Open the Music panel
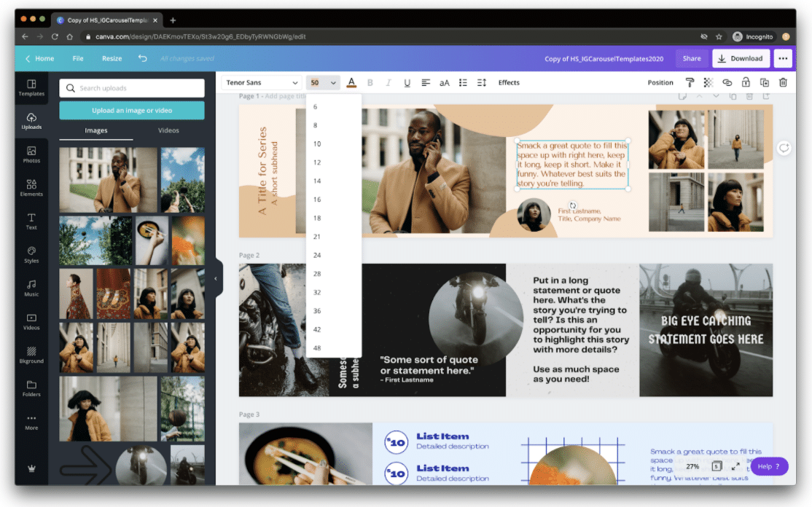The width and height of the screenshot is (812, 507). click(x=31, y=288)
